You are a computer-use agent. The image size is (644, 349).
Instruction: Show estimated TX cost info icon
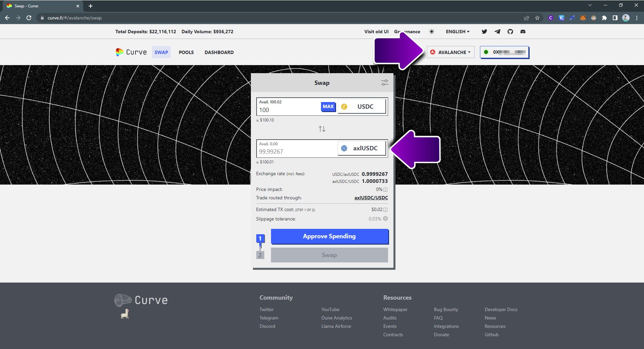(x=385, y=210)
